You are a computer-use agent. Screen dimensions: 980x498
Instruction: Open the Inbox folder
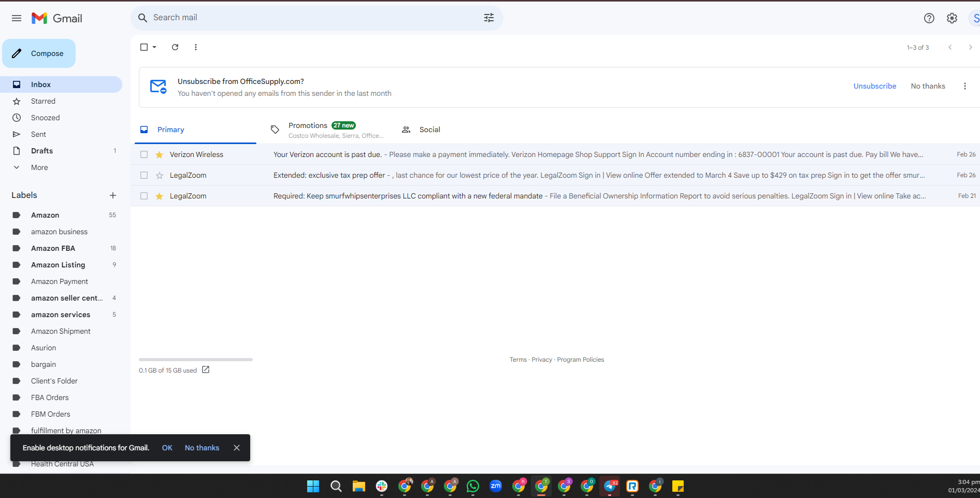tap(61, 84)
